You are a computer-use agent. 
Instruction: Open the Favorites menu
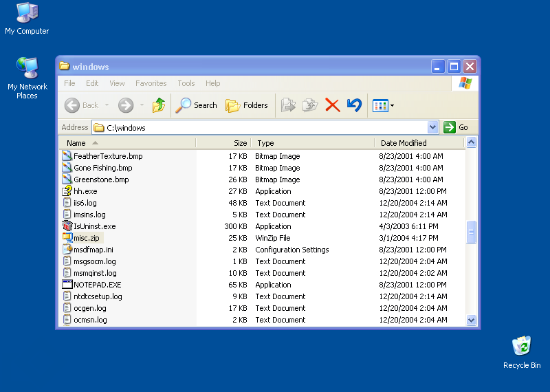(151, 83)
